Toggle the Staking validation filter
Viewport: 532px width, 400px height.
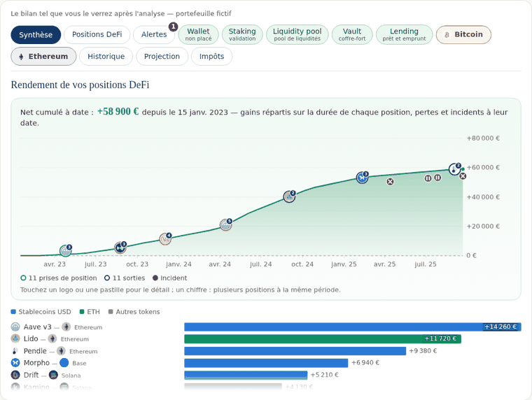click(x=242, y=34)
